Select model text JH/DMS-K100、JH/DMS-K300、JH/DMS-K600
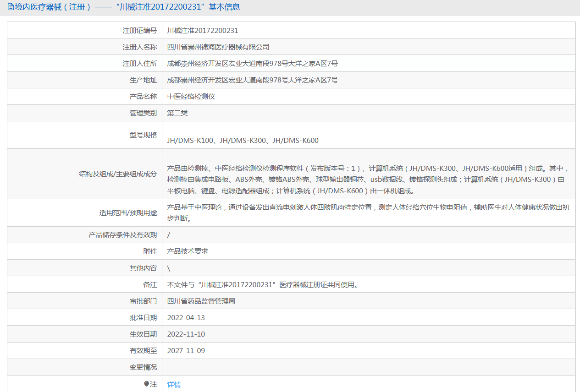The height and width of the screenshot is (392, 580). pyautogui.click(x=243, y=140)
